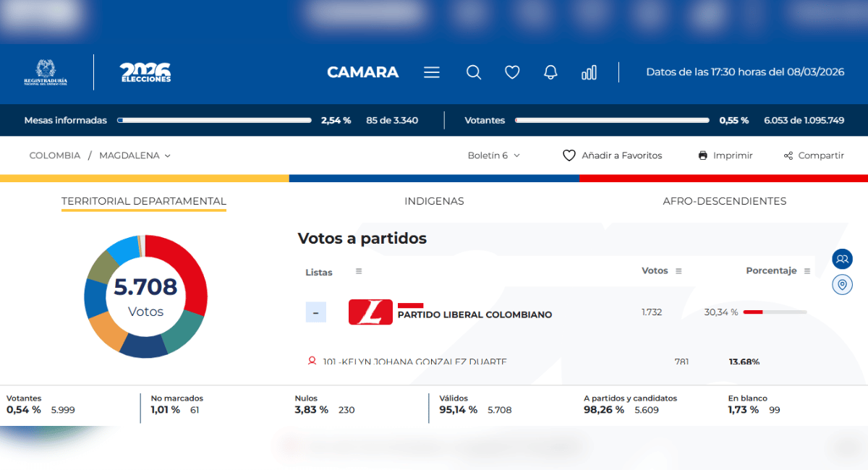Toggle the Porcentaje column sort icon
The height and width of the screenshot is (470, 868).
(807, 271)
